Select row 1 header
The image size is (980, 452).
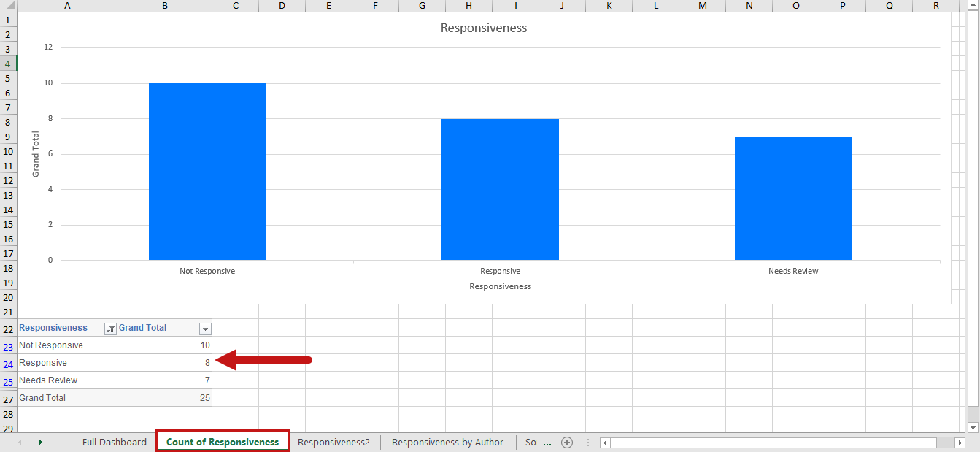(x=8, y=20)
